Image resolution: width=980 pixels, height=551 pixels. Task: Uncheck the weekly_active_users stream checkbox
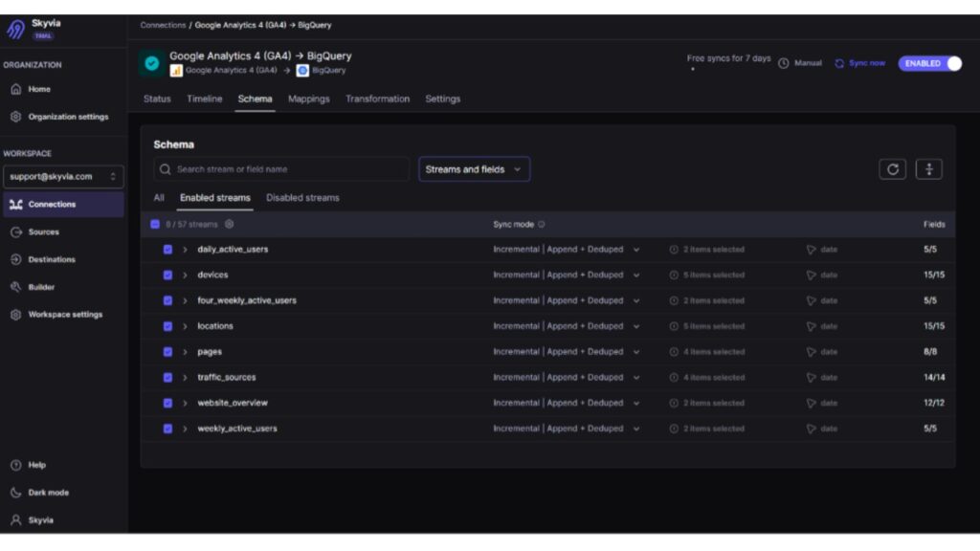pyautogui.click(x=167, y=429)
